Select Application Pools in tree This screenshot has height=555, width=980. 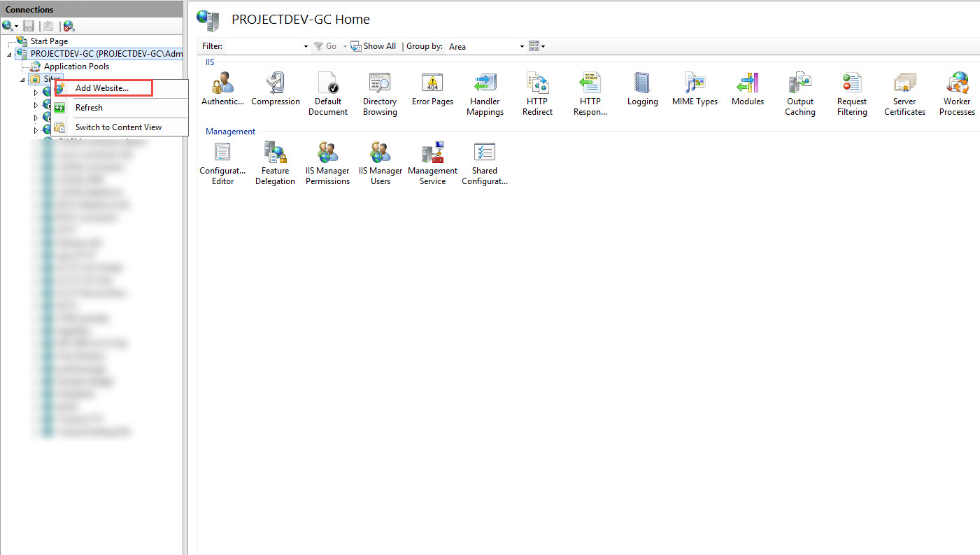tap(76, 66)
